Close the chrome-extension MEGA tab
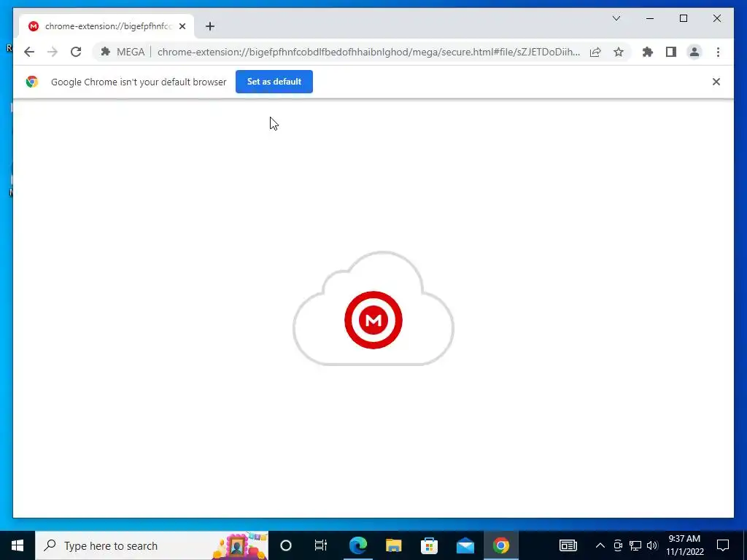This screenshot has width=747, height=560. click(182, 26)
